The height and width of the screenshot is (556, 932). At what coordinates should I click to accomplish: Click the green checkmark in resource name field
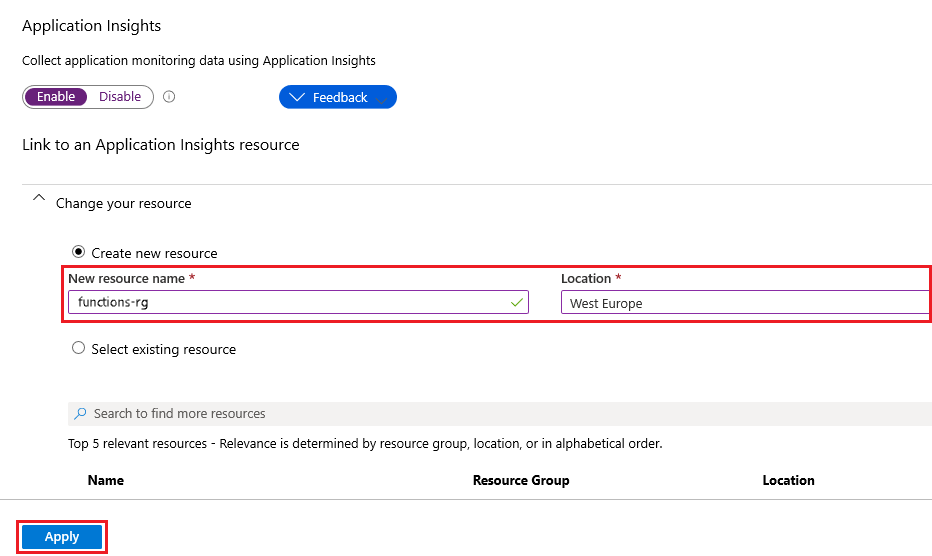[516, 302]
